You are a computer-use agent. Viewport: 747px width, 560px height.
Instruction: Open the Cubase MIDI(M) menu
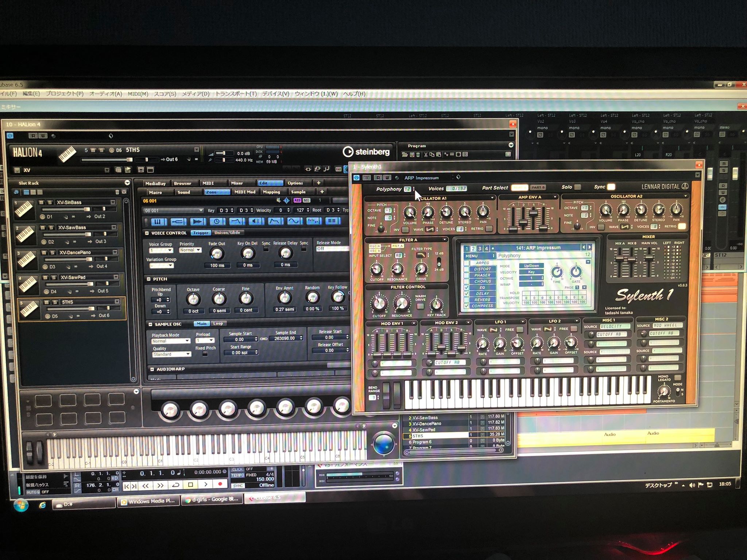[x=138, y=94]
